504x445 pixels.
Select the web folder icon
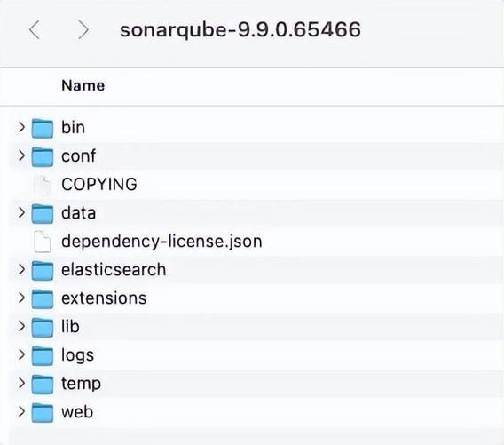point(43,412)
